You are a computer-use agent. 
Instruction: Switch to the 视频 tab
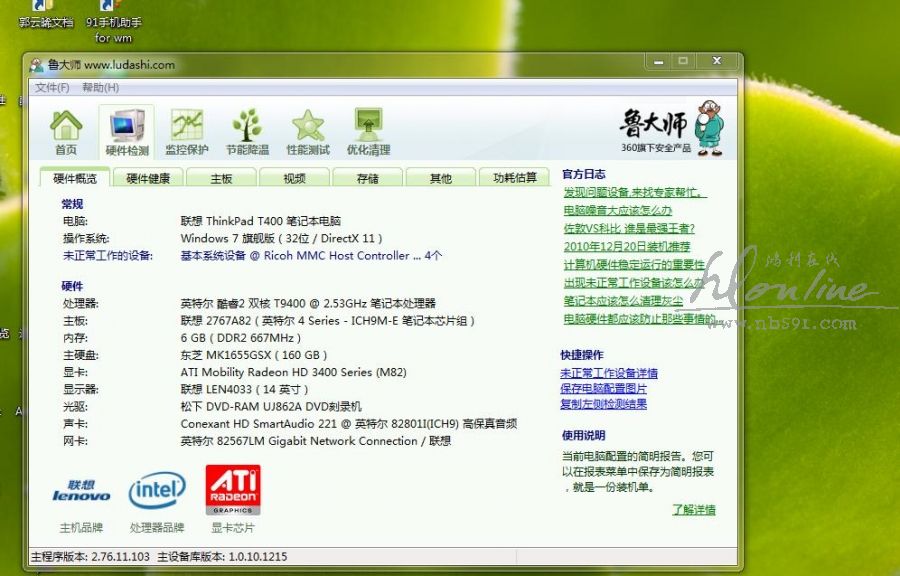point(294,178)
